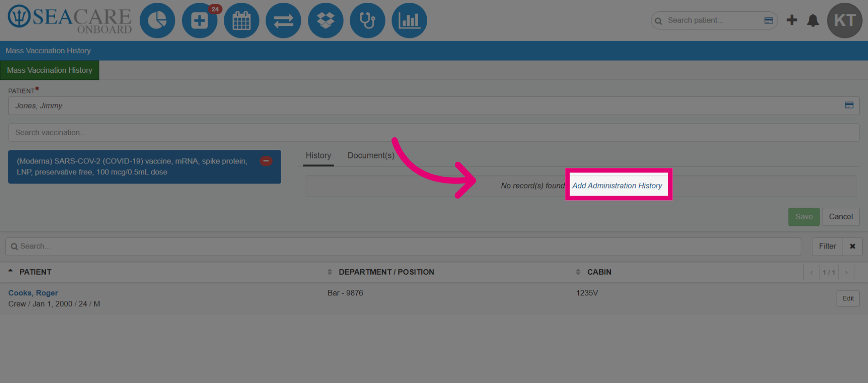868x383 pixels.
Task: Open the pie chart dashboard icon
Action: tap(157, 20)
